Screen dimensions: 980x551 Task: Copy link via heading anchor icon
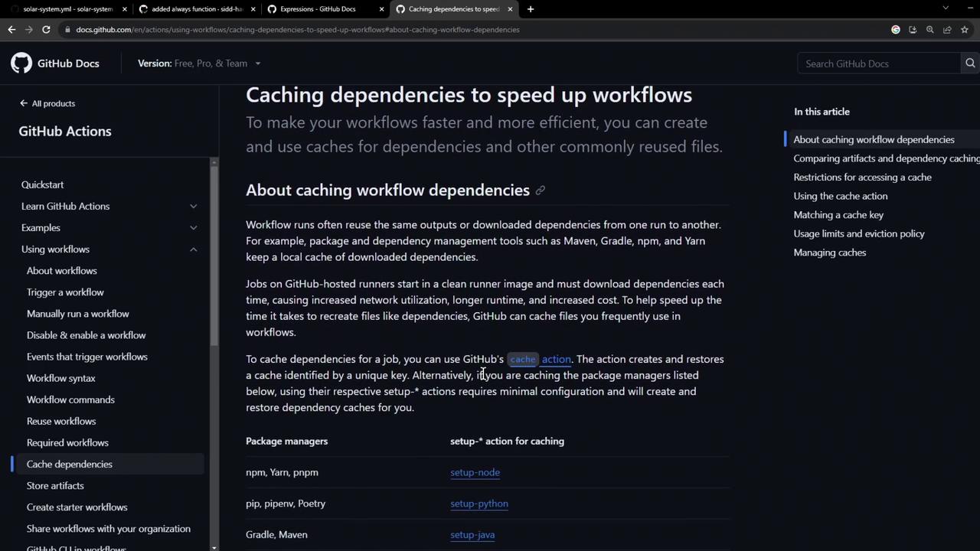tap(540, 191)
